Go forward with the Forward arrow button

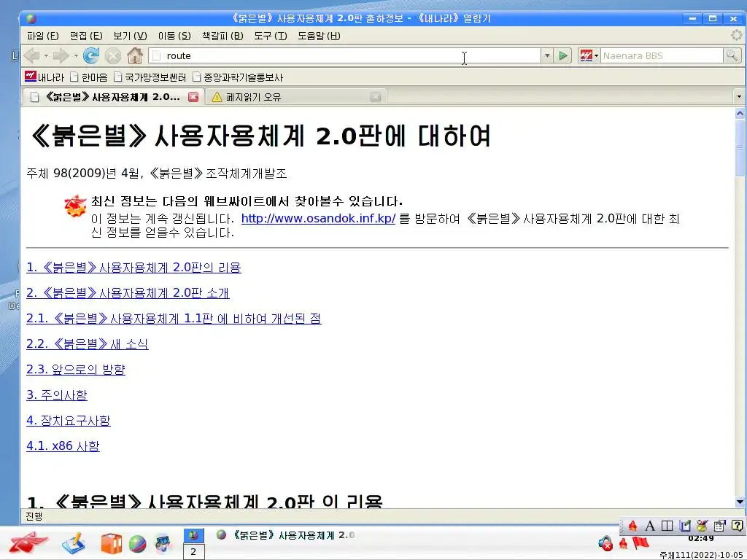point(61,55)
